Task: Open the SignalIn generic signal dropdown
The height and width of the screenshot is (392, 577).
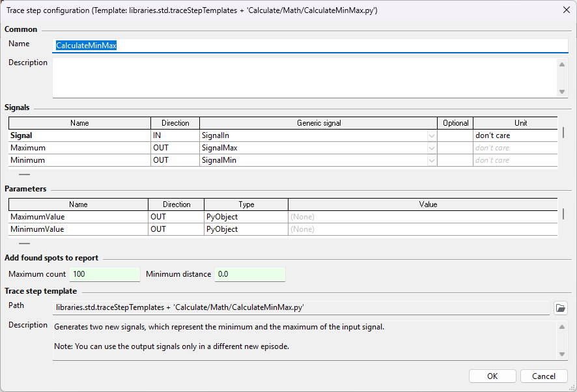Action: (432, 136)
